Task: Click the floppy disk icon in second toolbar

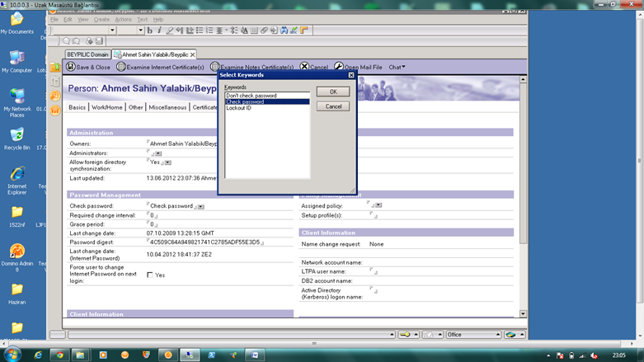Action: coord(99,41)
